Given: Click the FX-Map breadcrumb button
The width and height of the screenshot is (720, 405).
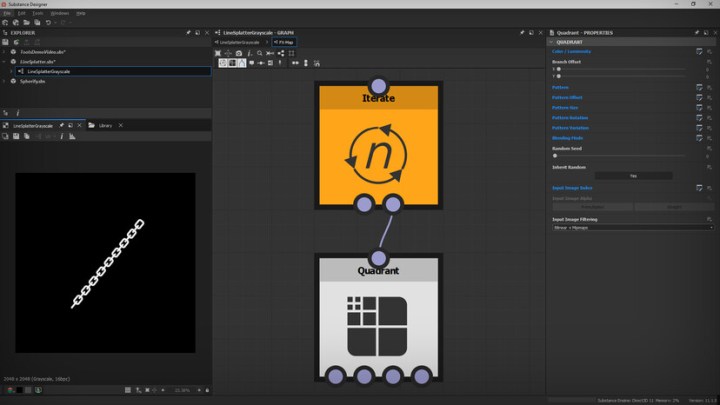Looking at the screenshot, I should coord(284,42).
